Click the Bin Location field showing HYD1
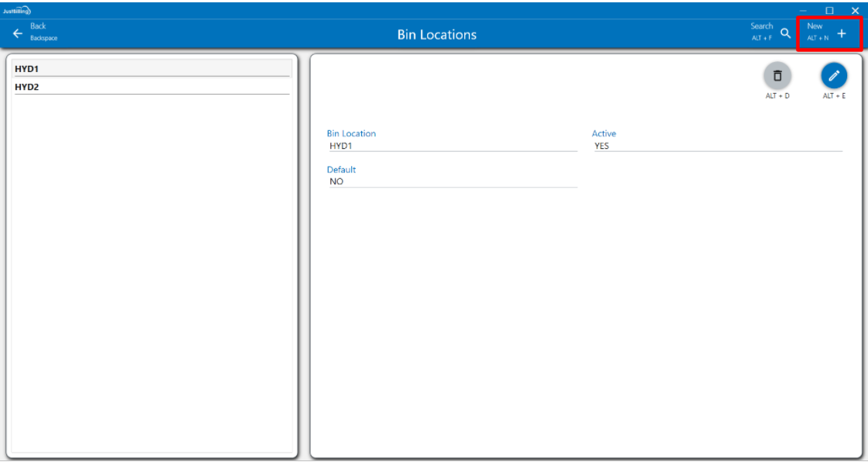 [452, 146]
